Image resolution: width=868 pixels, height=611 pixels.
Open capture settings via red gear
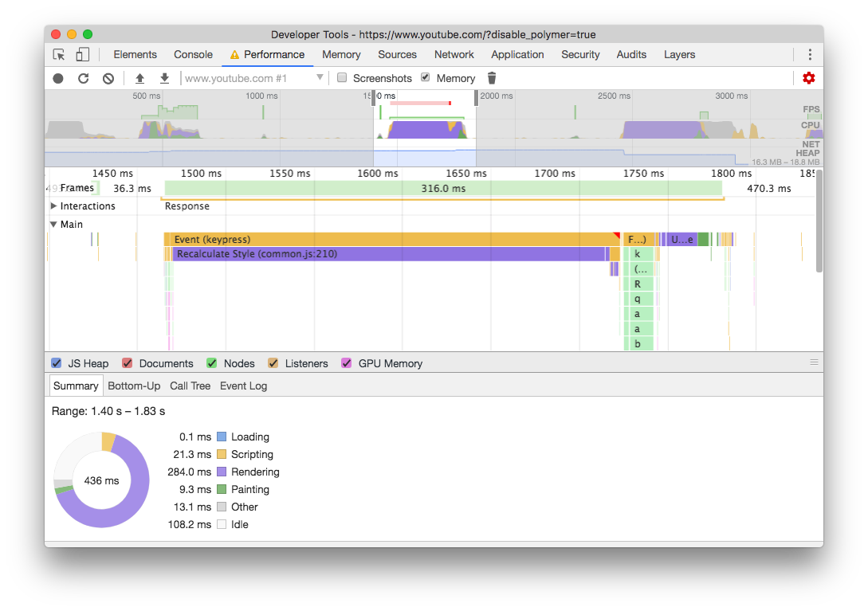pyautogui.click(x=809, y=78)
